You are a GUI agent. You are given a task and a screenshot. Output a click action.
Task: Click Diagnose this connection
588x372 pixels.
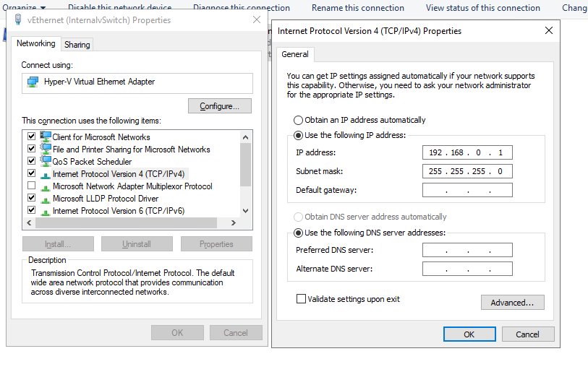click(x=242, y=8)
